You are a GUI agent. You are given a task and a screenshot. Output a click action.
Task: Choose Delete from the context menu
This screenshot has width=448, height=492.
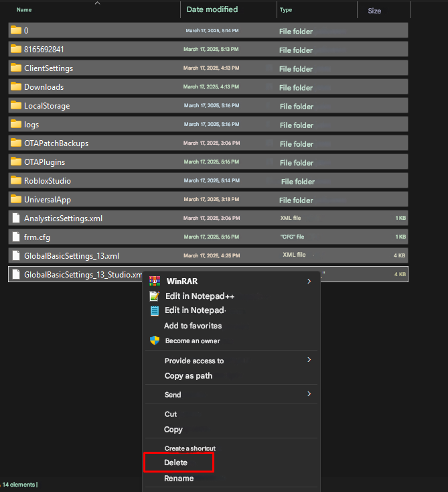(176, 463)
